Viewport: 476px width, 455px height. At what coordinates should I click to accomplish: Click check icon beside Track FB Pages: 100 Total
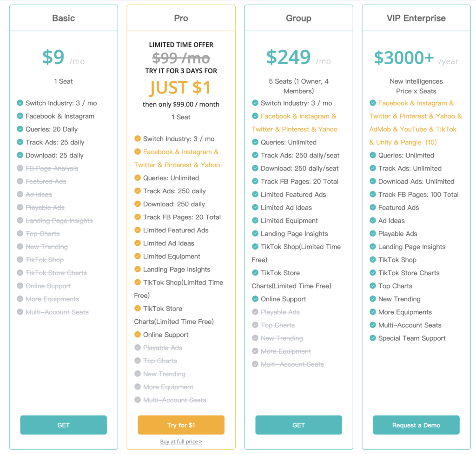373,194
